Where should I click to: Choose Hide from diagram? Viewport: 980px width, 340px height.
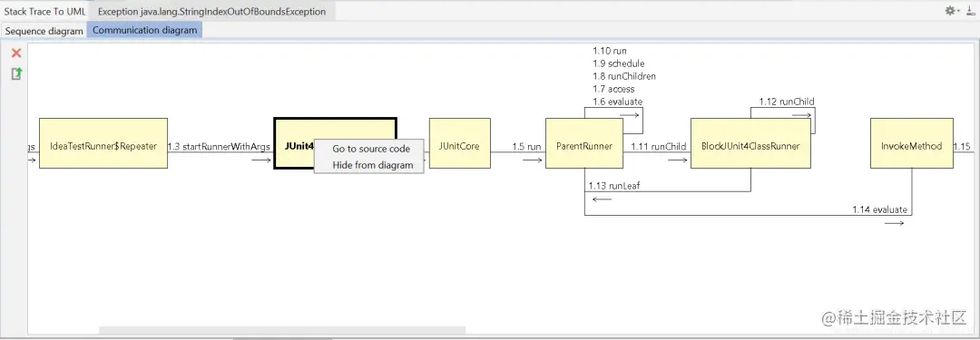tap(373, 165)
